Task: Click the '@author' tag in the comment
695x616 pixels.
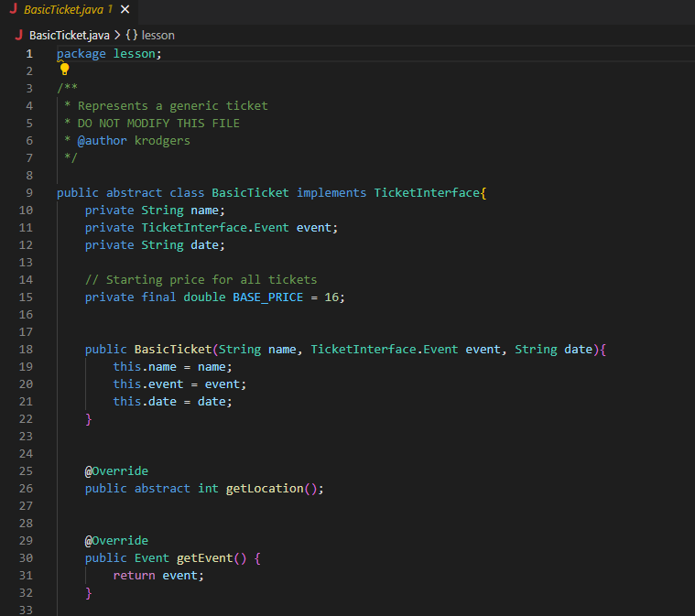Action: click(x=102, y=141)
